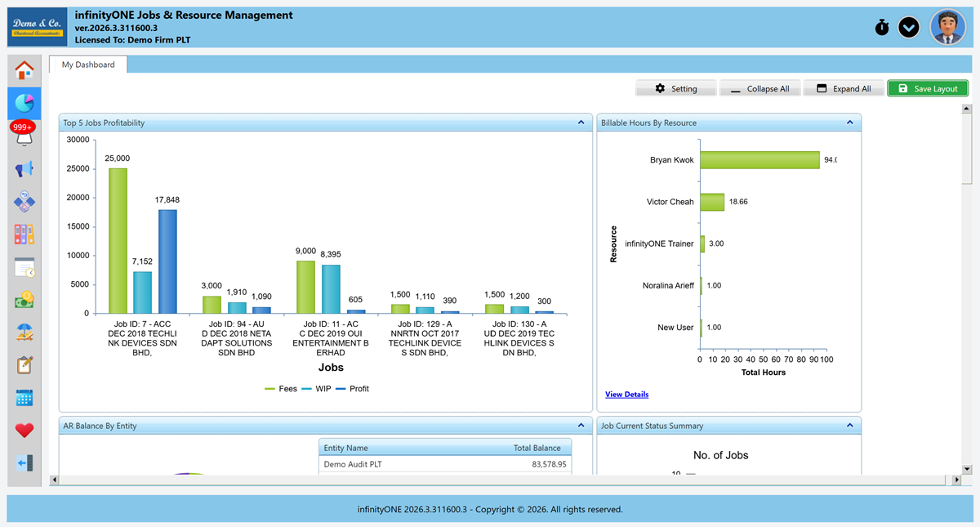
Task: Click the Noralina Arieff resource label
Action: click(x=668, y=285)
